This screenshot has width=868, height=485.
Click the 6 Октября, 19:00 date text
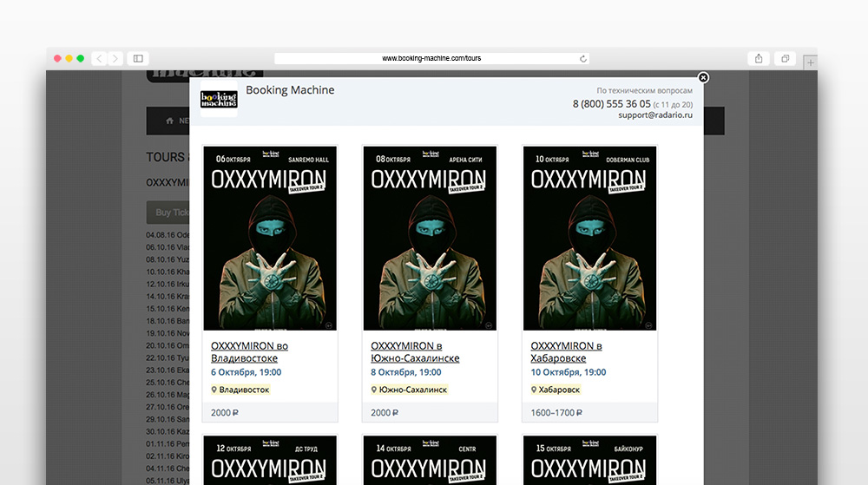pyautogui.click(x=246, y=372)
